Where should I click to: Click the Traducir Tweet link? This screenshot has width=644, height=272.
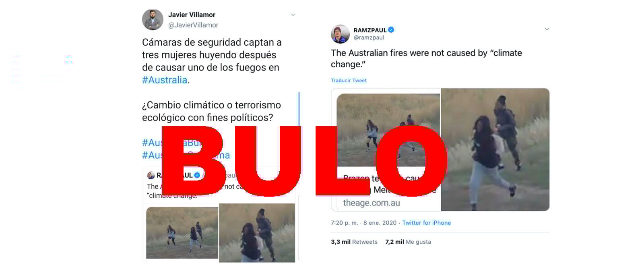click(349, 81)
